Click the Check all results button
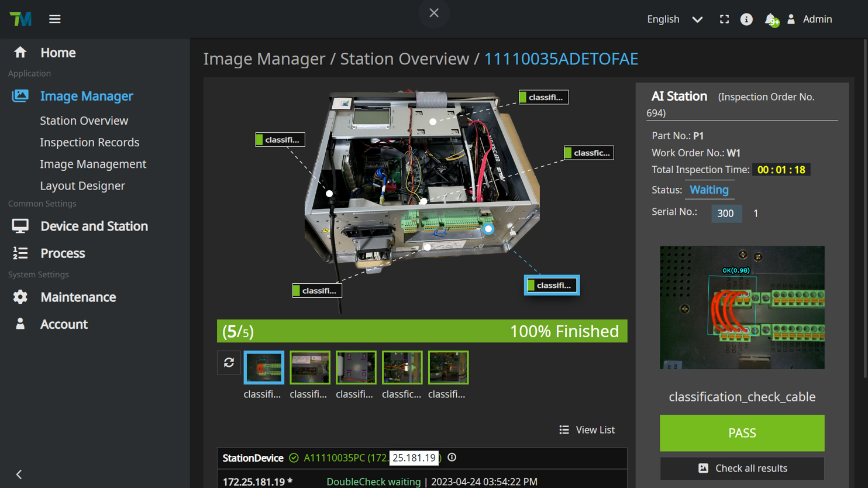868x488 pixels. (742, 468)
